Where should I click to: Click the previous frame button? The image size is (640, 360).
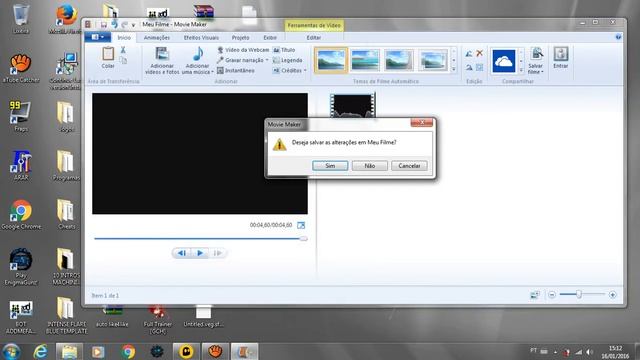(182, 253)
